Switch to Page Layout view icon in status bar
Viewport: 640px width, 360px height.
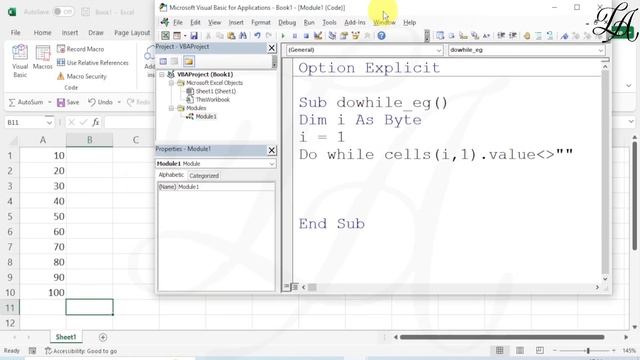tap(520, 350)
